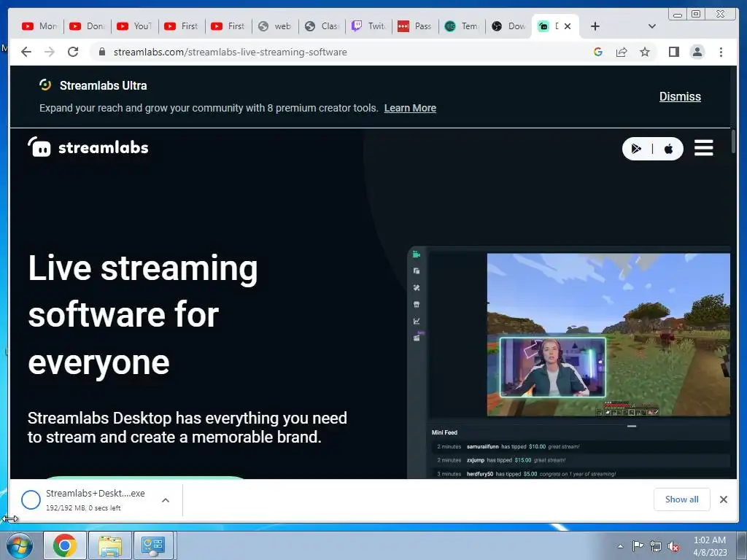
Task: Click Show all downloads
Action: coord(682,499)
